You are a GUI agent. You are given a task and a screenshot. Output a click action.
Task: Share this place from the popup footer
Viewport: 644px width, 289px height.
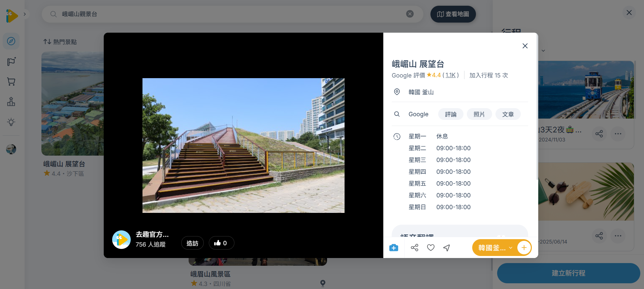(x=415, y=248)
